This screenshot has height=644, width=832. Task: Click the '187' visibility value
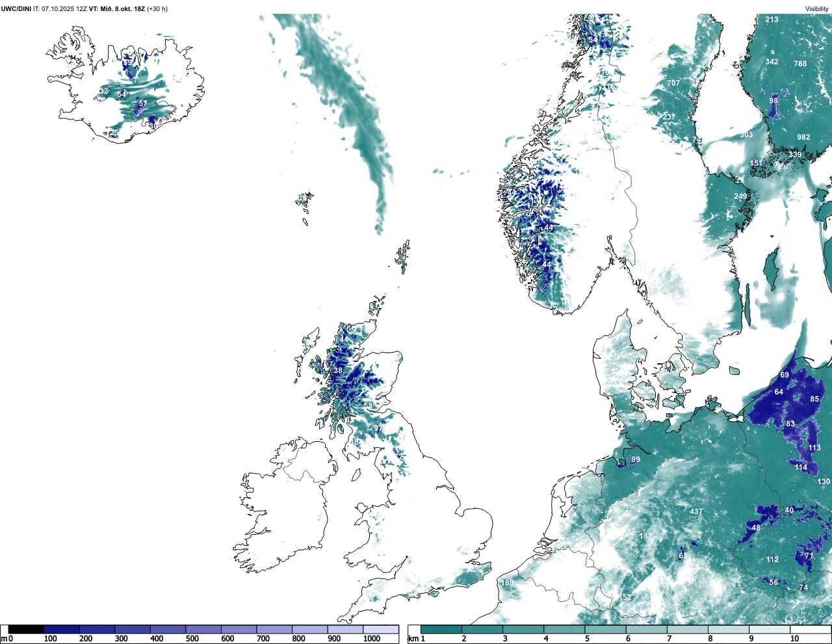(645, 536)
